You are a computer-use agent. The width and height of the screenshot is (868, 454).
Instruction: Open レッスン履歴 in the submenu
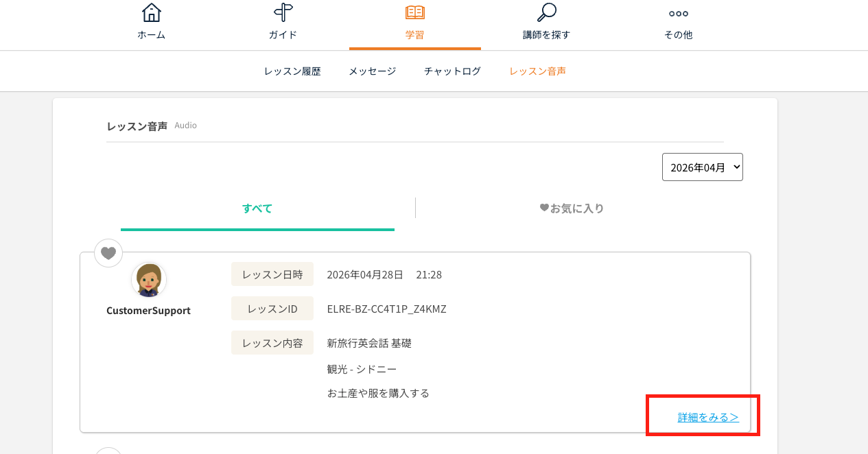pyautogui.click(x=292, y=71)
